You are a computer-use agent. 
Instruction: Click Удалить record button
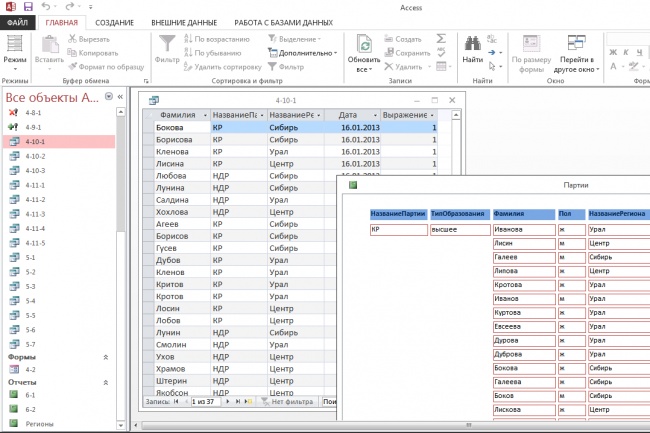(x=403, y=67)
